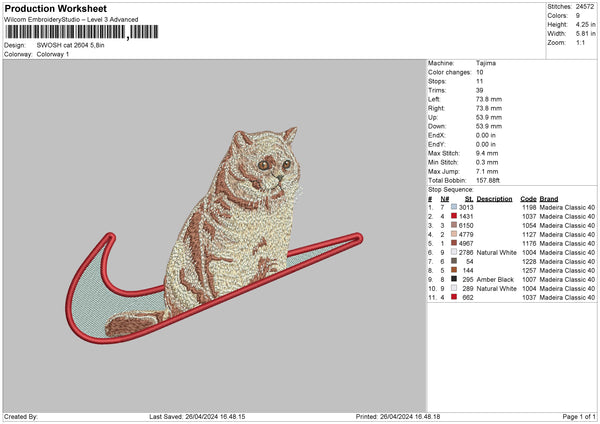Click the 'Page 1 of 1' indicator
The height and width of the screenshot is (424, 600).
pyautogui.click(x=579, y=416)
